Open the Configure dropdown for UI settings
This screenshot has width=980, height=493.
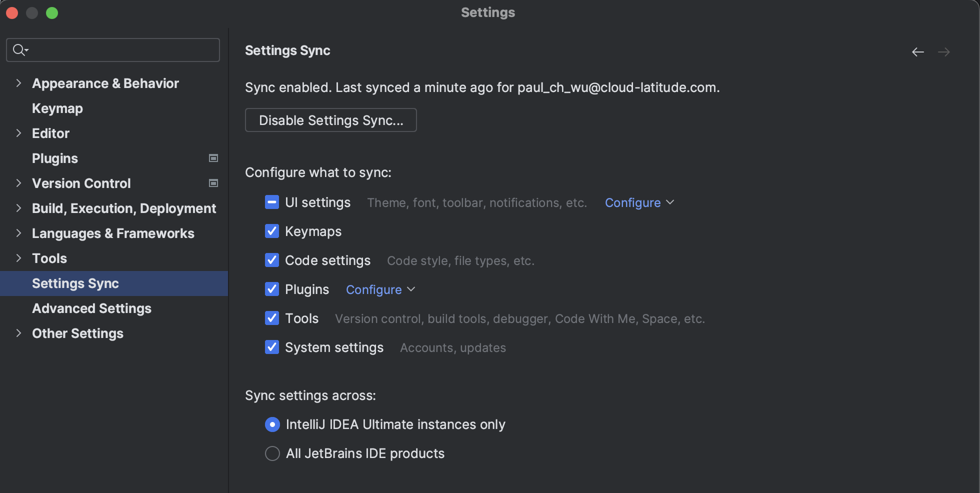[639, 202]
